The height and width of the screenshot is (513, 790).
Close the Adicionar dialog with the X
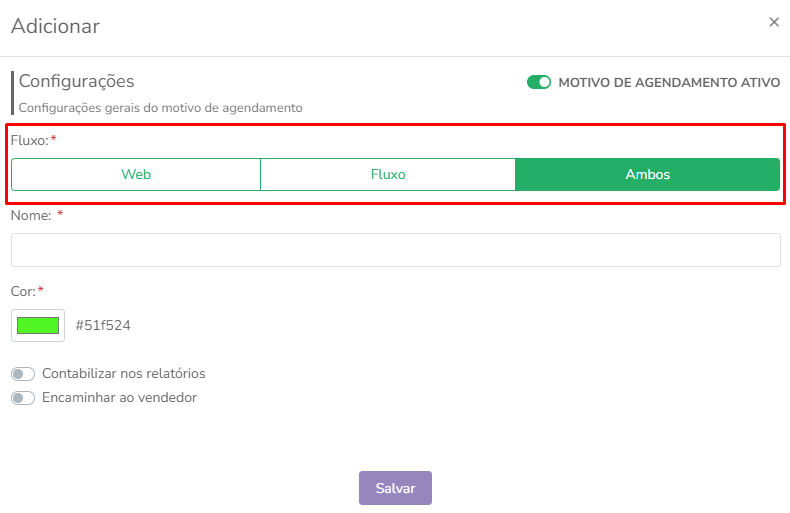click(x=774, y=22)
